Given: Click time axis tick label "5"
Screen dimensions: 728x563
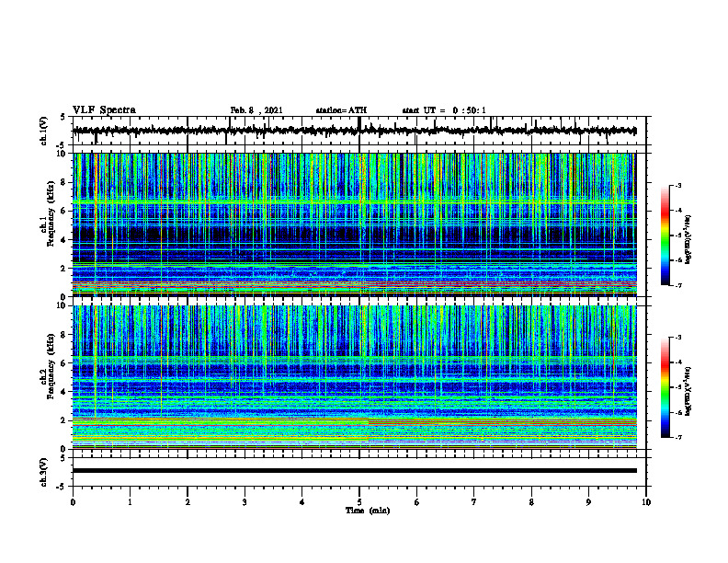Looking at the screenshot, I should pos(359,501).
